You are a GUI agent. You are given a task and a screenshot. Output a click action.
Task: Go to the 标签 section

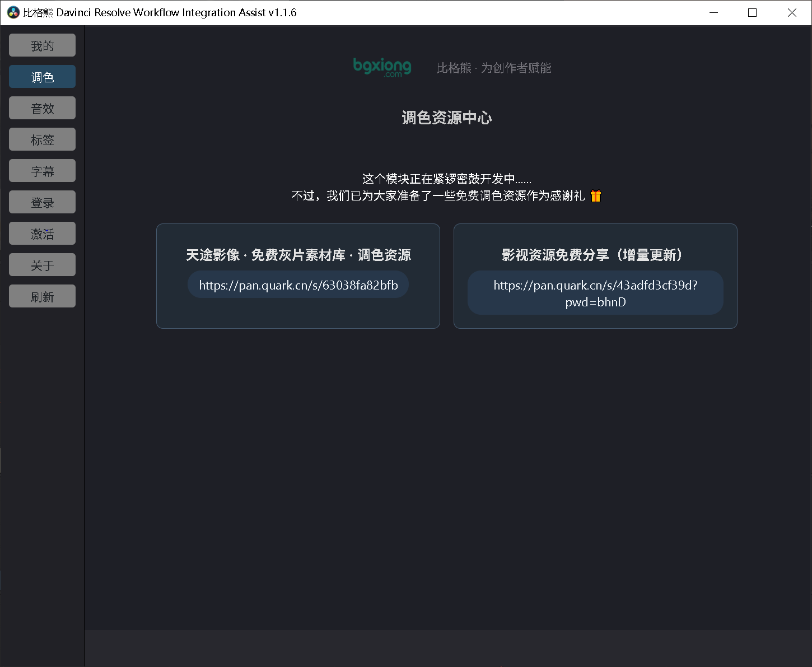tap(42, 139)
